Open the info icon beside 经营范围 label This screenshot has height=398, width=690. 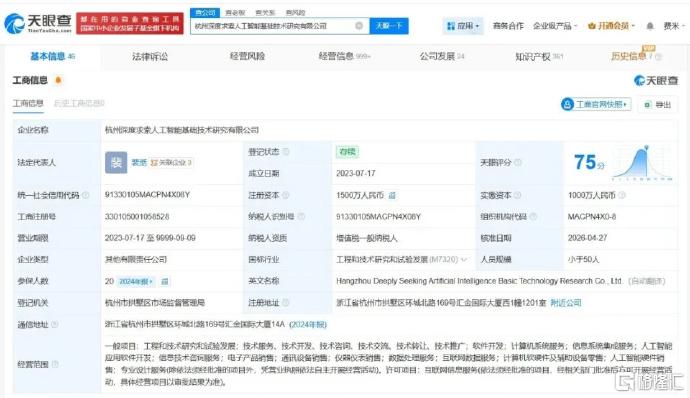click(x=55, y=364)
